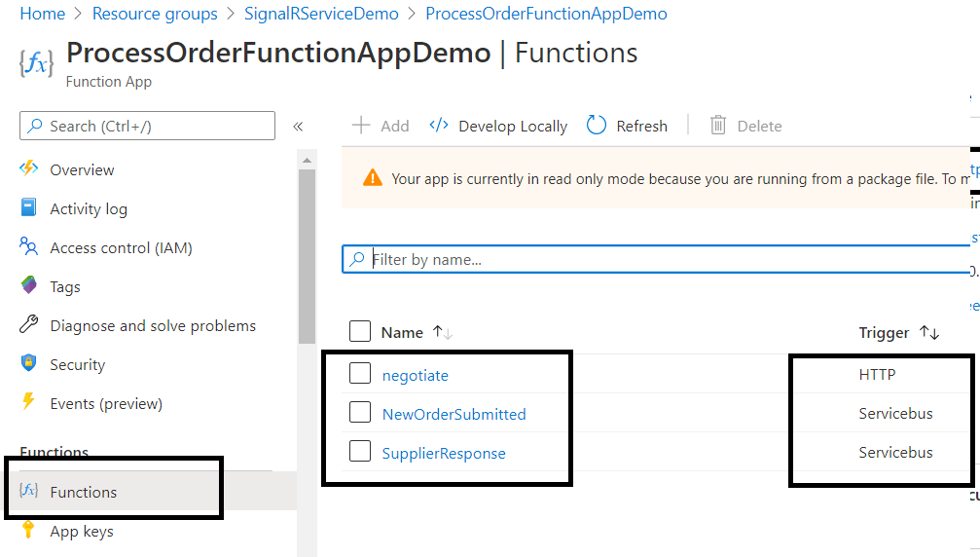980x557 pixels.
Task: Click the Overview lightning icon
Action: 29,168
